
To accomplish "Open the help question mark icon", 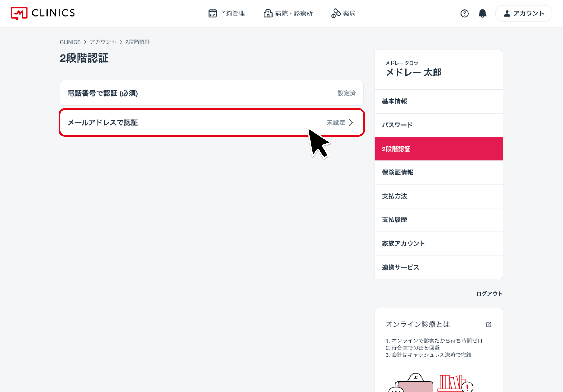I will [x=464, y=13].
